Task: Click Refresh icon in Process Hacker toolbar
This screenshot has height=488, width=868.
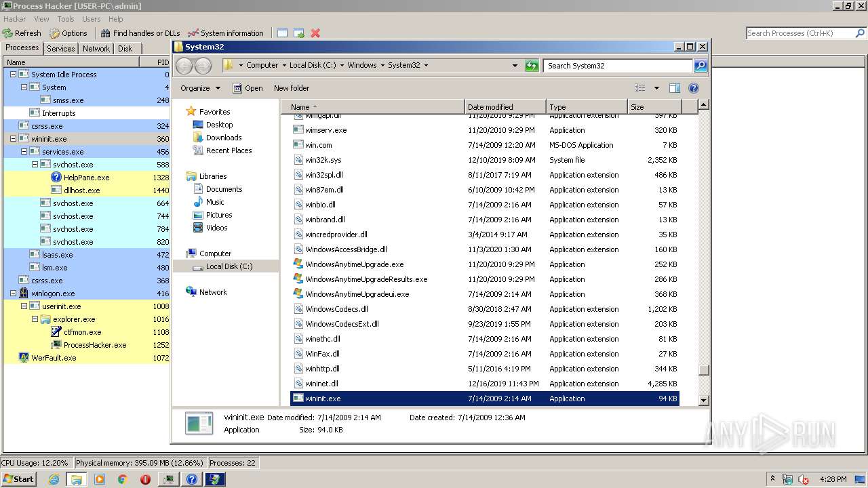Action: tap(7, 33)
